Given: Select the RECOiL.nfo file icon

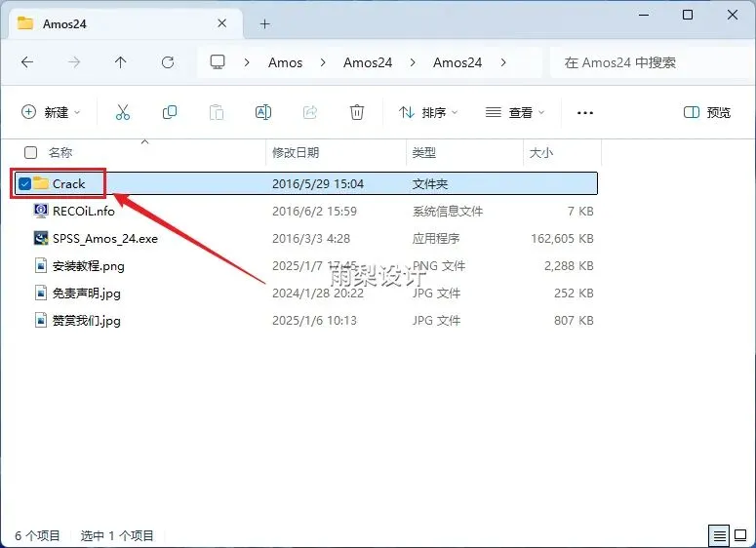Looking at the screenshot, I should tap(41, 211).
